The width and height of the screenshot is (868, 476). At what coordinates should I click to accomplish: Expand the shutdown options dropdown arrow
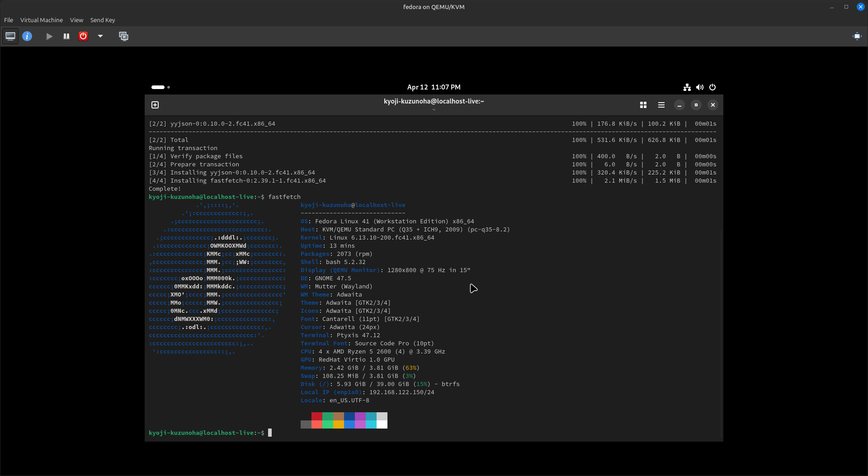[x=100, y=36]
